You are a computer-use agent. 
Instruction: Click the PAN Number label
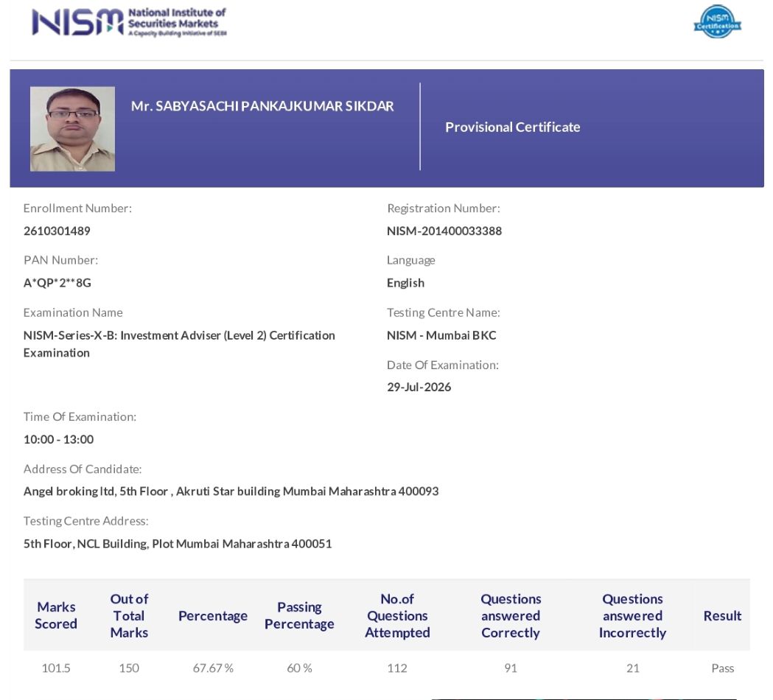60,260
